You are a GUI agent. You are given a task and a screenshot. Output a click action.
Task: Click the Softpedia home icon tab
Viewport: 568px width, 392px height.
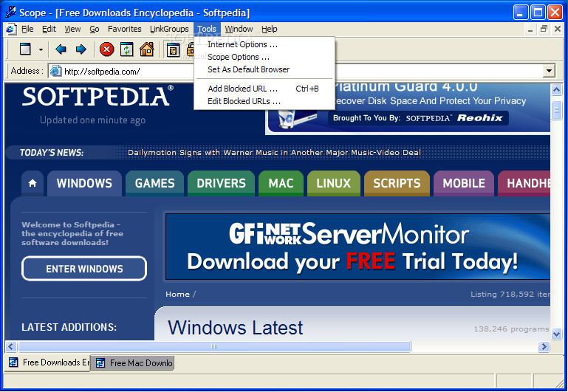[32, 183]
